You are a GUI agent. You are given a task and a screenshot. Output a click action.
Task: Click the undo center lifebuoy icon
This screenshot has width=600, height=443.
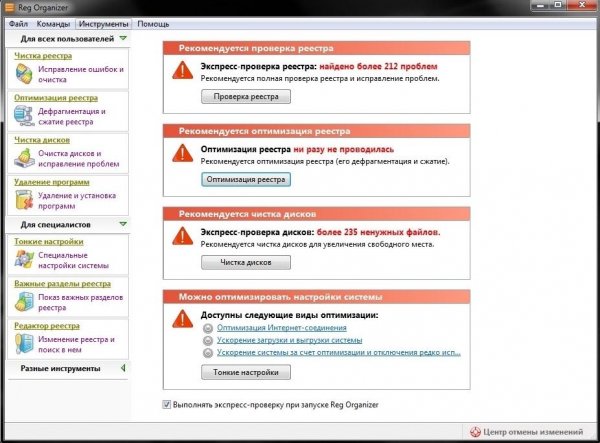(475, 432)
